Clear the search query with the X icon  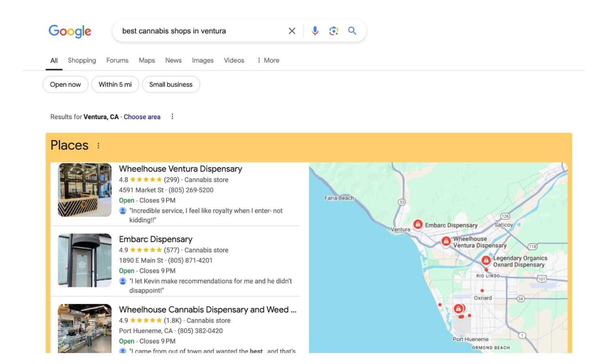point(292,30)
